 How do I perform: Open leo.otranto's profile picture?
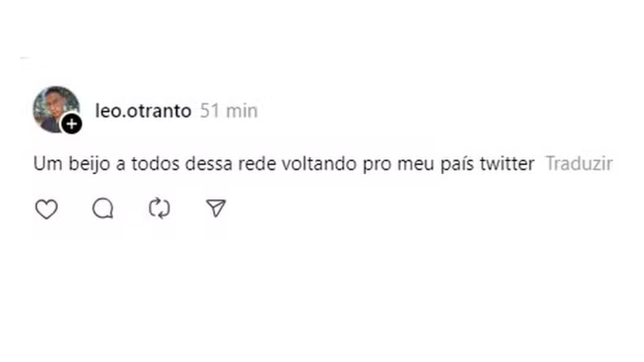click(56, 109)
